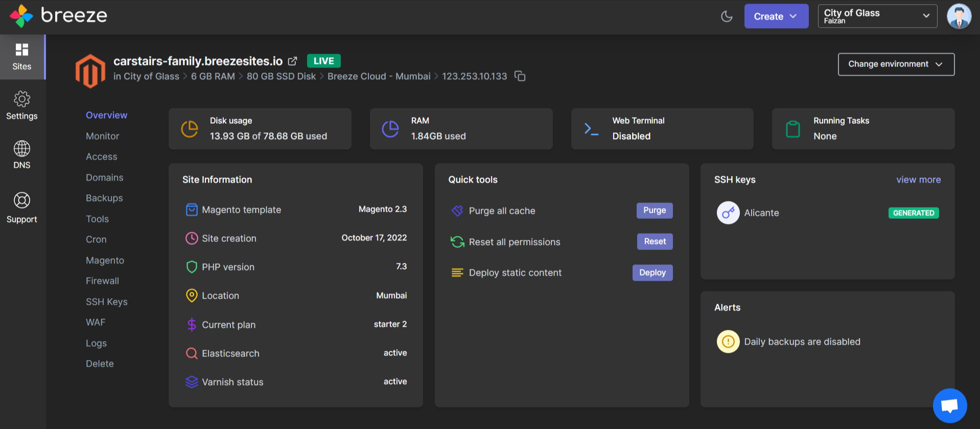Open the user profile avatar
Viewport: 980px width, 429px height.
[959, 16]
